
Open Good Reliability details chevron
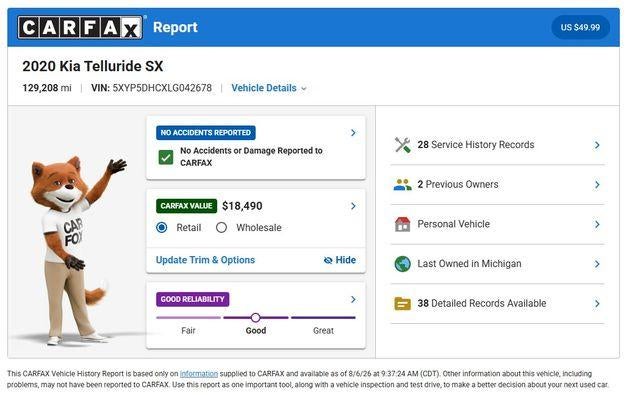[353, 300]
